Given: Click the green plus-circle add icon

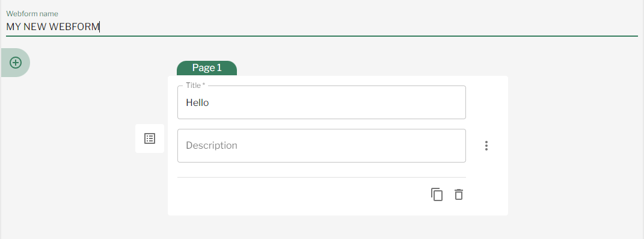Looking at the screenshot, I should tap(16, 63).
